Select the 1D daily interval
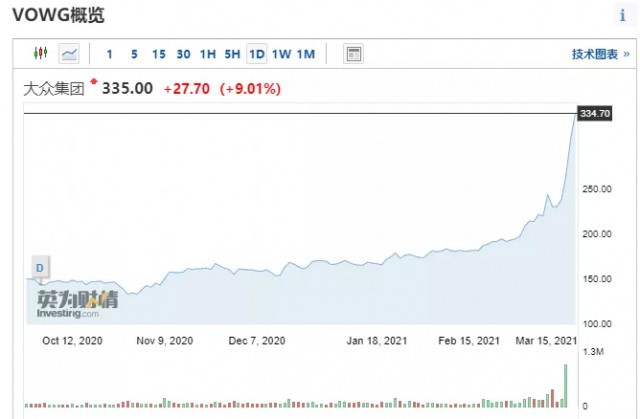The width and height of the screenshot is (640, 419). point(257,54)
